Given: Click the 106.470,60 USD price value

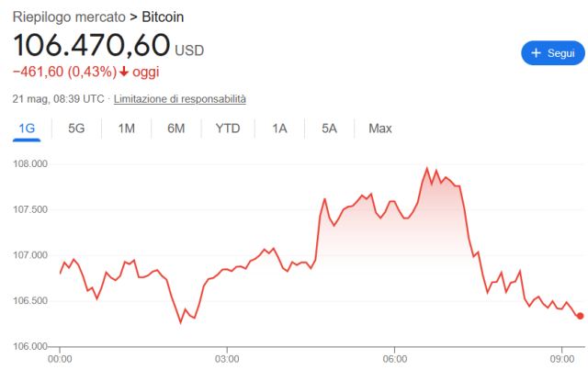Looking at the screenshot, I should click(x=108, y=45).
